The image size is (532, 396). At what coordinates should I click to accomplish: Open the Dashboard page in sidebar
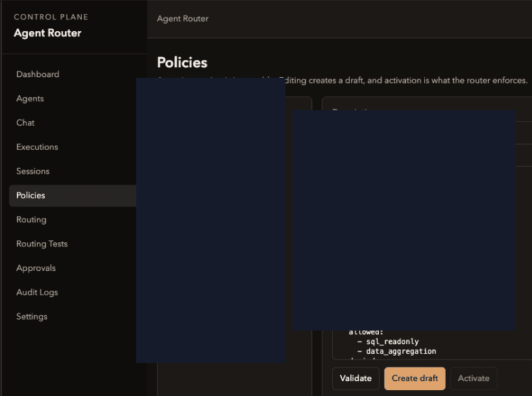point(38,75)
